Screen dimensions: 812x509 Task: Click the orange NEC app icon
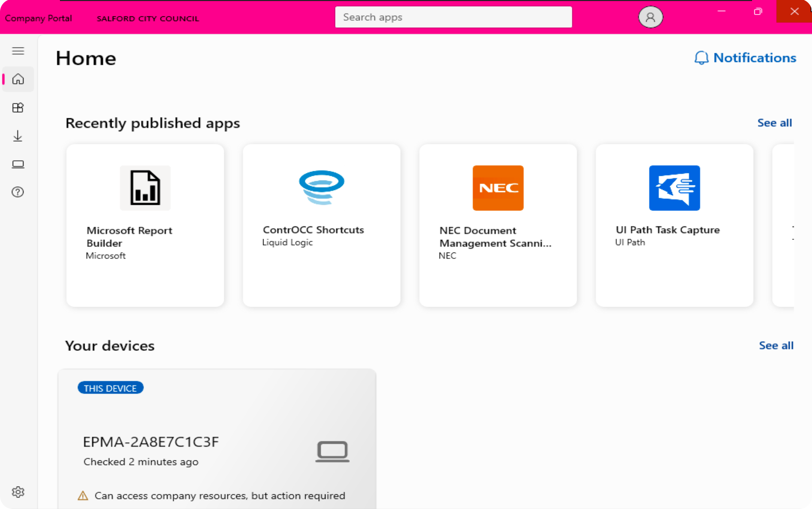[x=498, y=188]
